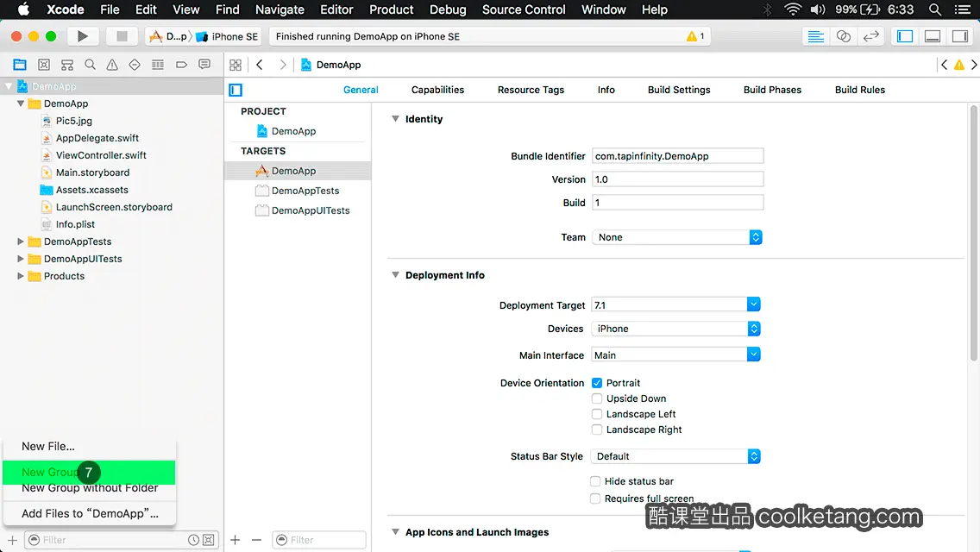The image size is (980, 552).
Task: Collapse the Deployment Info section
Action: 395,274
